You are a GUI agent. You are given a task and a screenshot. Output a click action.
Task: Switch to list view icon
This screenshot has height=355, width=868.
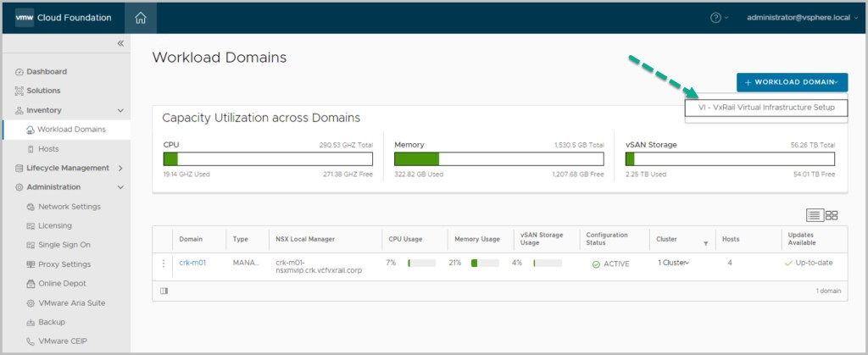815,216
